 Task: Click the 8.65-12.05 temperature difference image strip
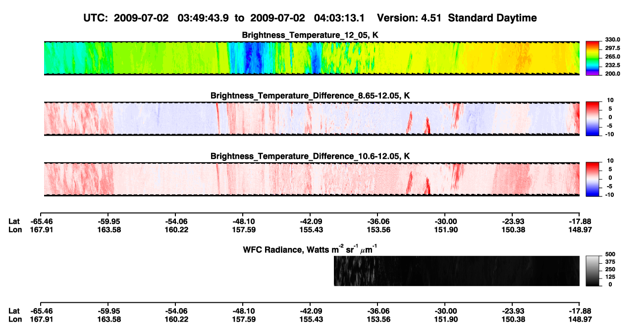click(x=312, y=119)
